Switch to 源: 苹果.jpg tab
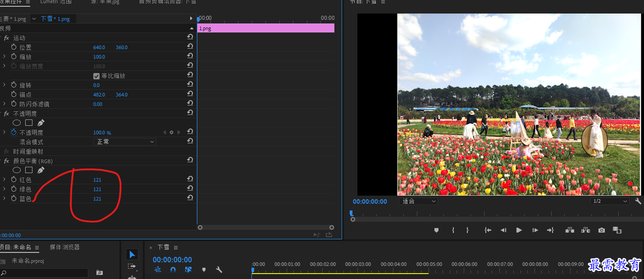644x279 pixels. pos(105,2)
